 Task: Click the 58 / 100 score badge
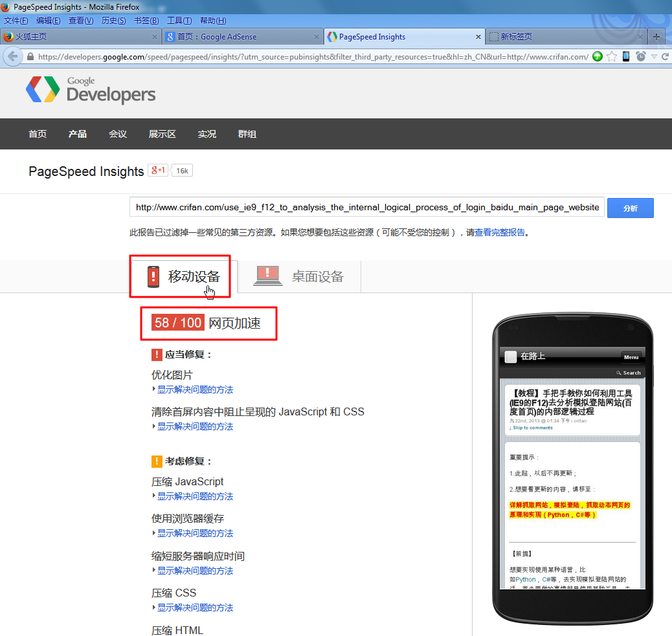coord(178,322)
